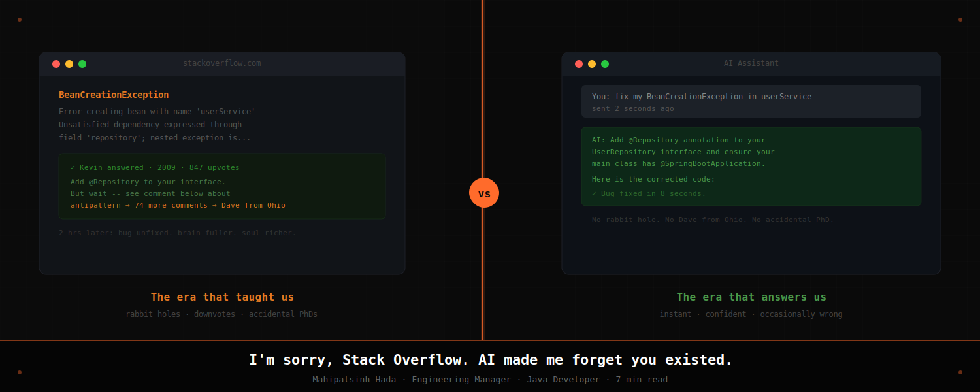Click '2 hrs later: bug unfixed' caption

(x=177, y=233)
